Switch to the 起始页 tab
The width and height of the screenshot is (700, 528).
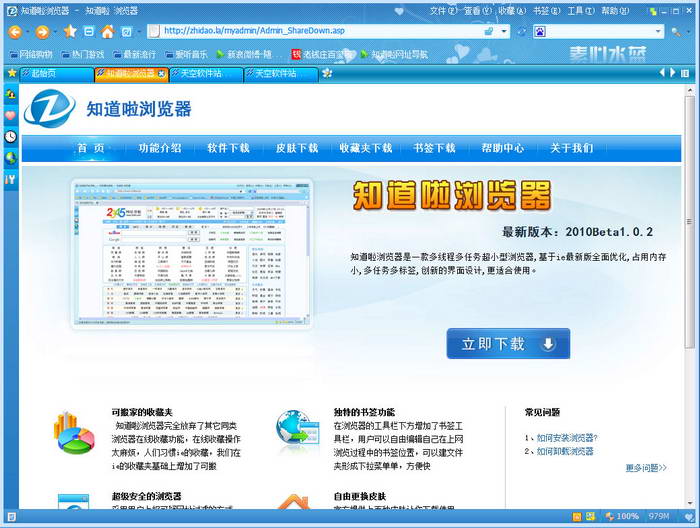[57, 74]
